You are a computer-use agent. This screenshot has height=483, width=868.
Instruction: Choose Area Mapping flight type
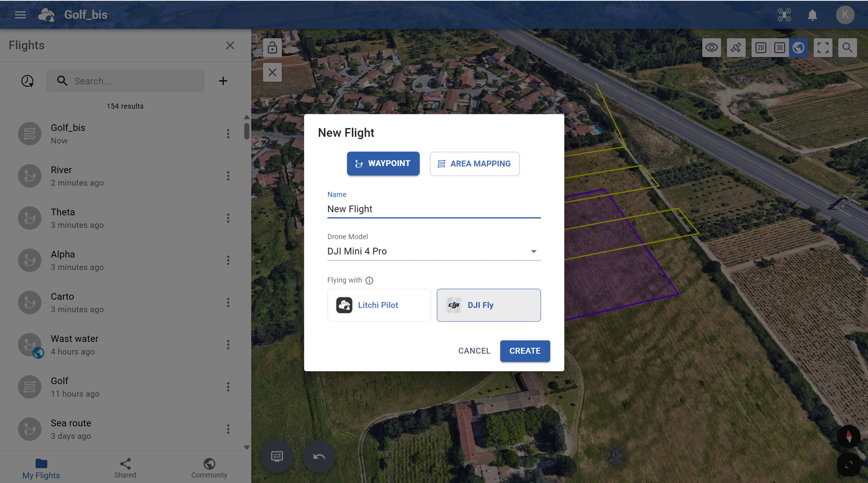[x=474, y=164]
